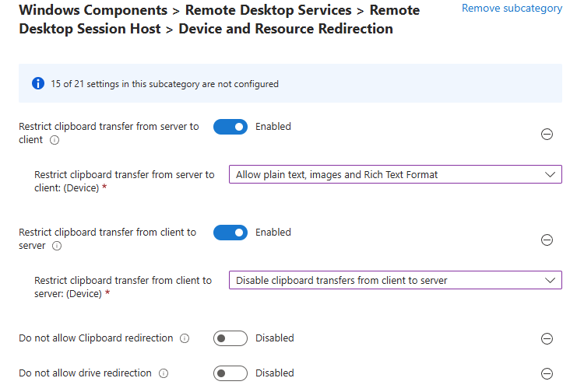This screenshot has width=577, height=392.
Task: Remove the client to server clipboard setting via minus icon
Action: click(547, 240)
